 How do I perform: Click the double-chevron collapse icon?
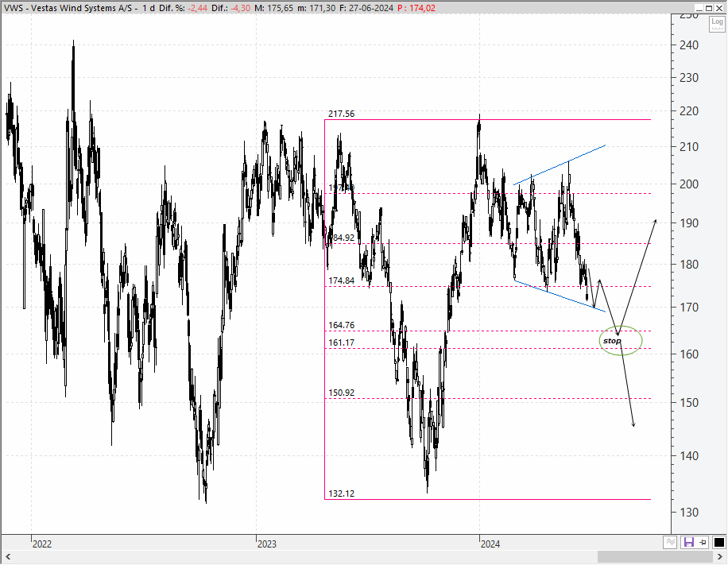[x=669, y=542]
